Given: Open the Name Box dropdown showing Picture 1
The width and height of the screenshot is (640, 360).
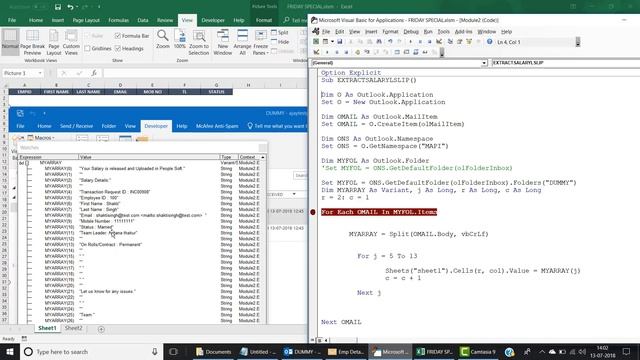Looking at the screenshot, I should click(x=40, y=73).
